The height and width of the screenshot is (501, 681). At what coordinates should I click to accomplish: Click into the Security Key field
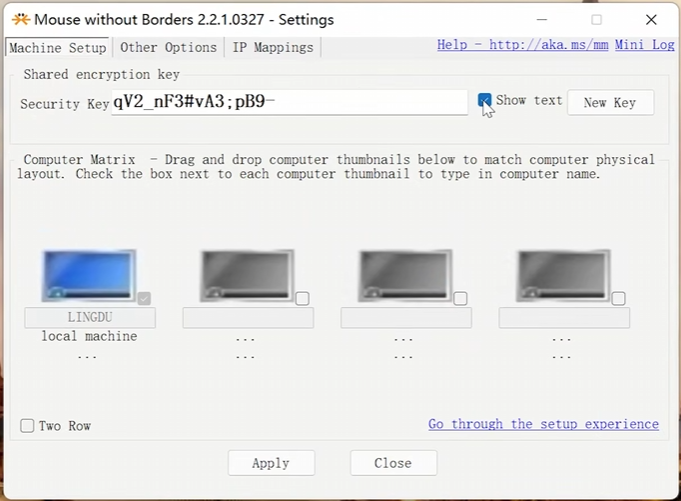(x=289, y=102)
